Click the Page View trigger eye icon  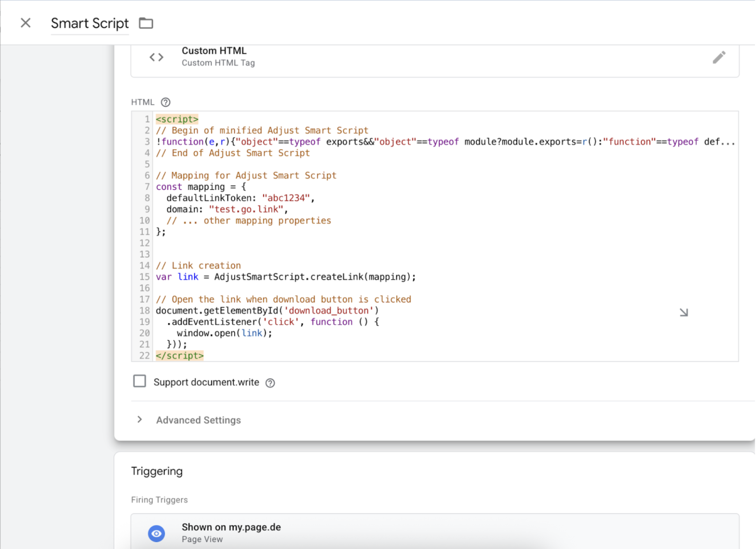[156, 533]
